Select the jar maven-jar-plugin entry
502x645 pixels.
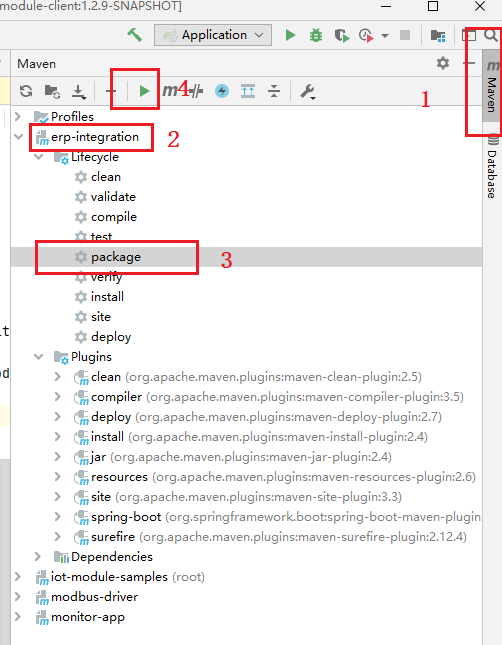pos(233,457)
